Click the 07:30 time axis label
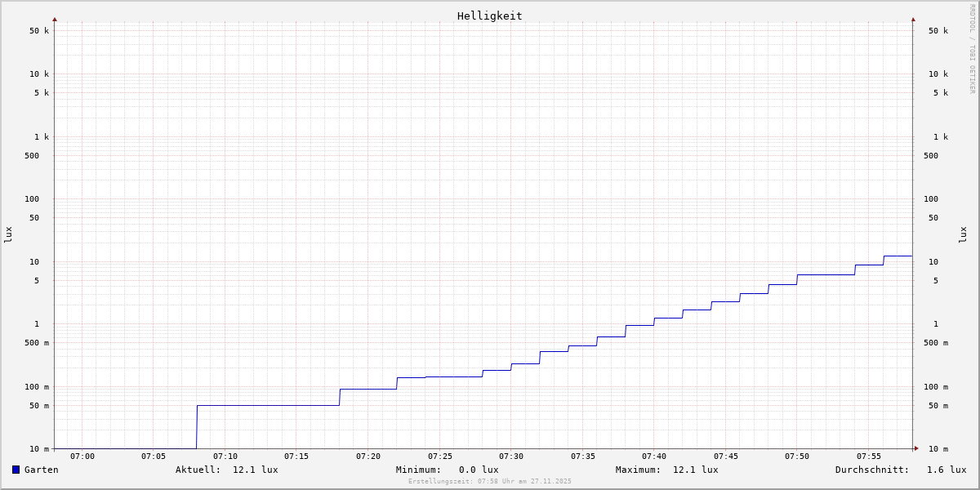This screenshot has height=490, width=980. pyautogui.click(x=511, y=457)
